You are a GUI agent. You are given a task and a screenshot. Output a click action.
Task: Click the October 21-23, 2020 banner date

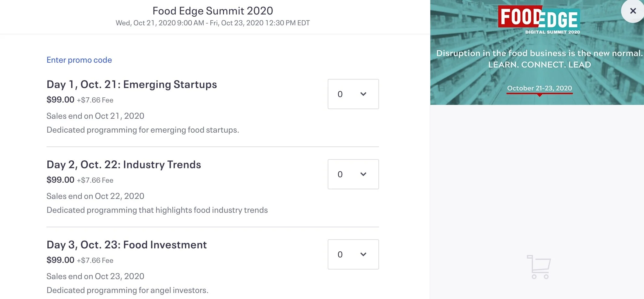(539, 88)
